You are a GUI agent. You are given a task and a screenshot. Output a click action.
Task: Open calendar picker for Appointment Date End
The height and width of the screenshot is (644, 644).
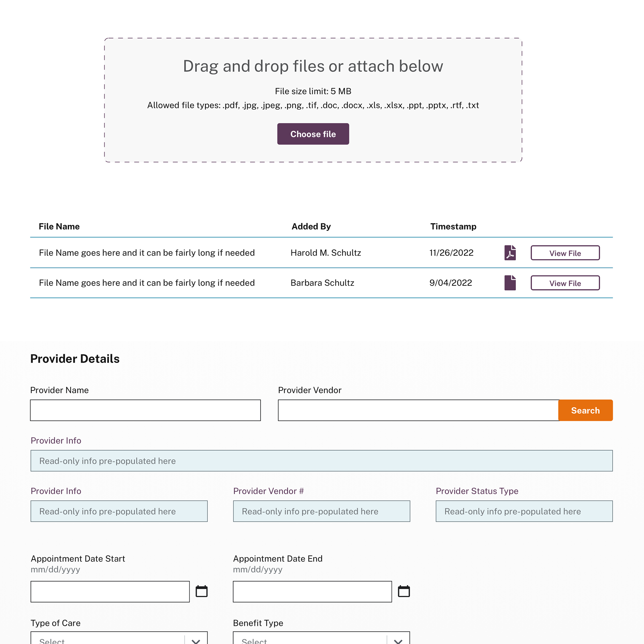point(404,591)
